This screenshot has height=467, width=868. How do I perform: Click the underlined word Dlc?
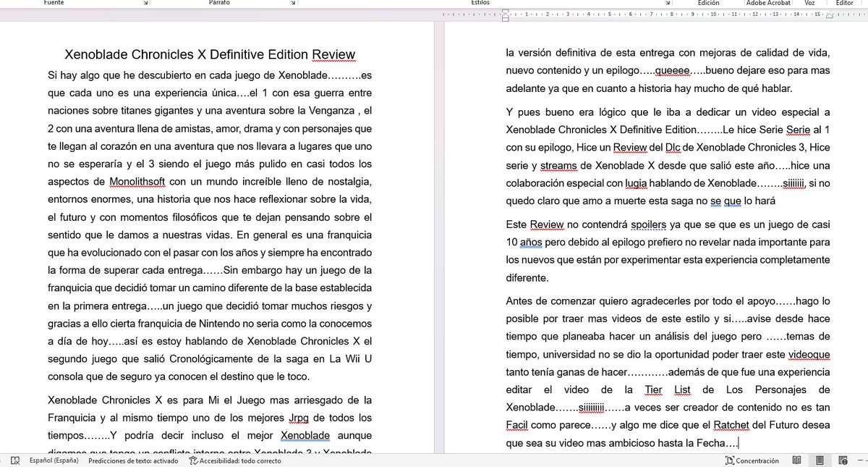pyautogui.click(x=673, y=148)
